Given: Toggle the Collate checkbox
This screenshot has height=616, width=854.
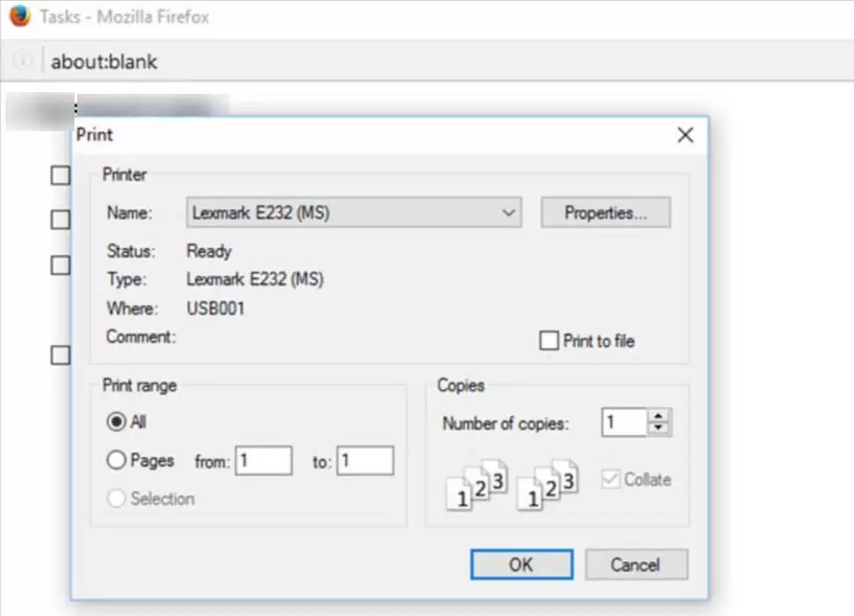Looking at the screenshot, I should point(610,480).
